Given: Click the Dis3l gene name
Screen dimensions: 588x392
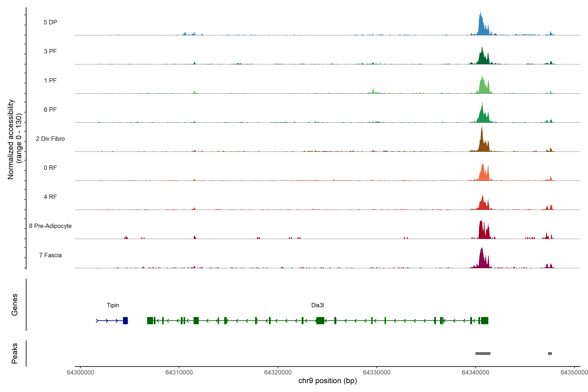Looking at the screenshot, I should point(318,305).
